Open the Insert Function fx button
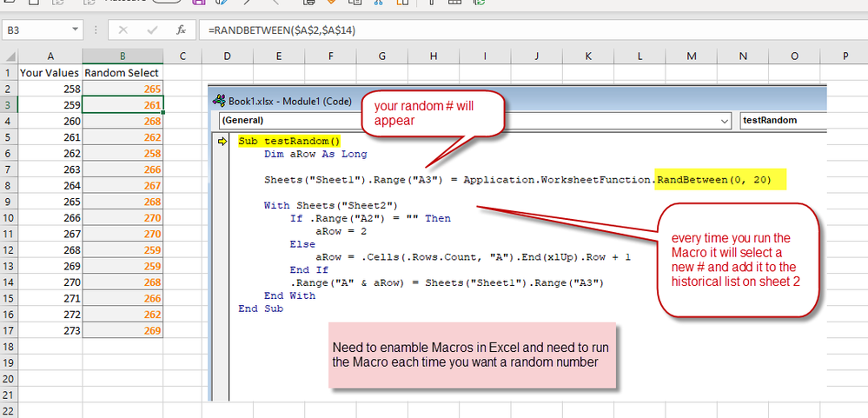This screenshot has height=418, width=868. [x=181, y=30]
